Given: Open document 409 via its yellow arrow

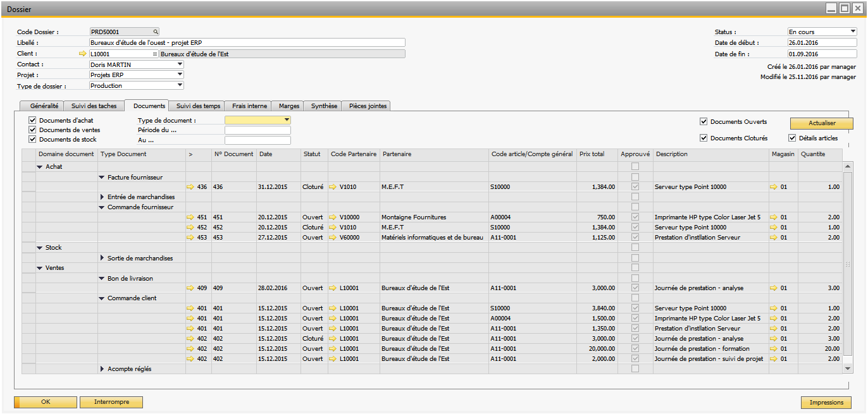Looking at the screenshot, I should tap(191, 288).
